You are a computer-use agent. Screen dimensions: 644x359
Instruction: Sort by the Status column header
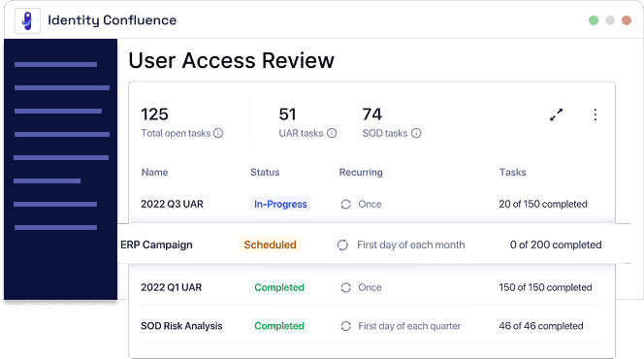tap(265, 172)
